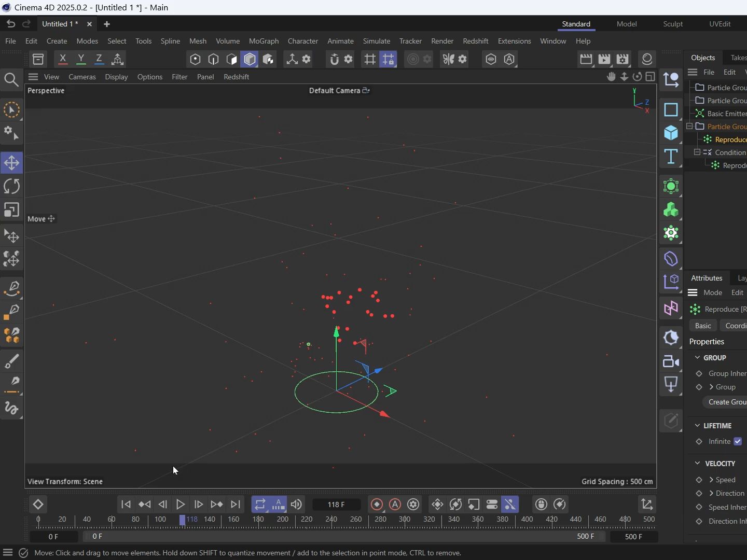The width and height of the screenshot is (747, 560).
Task: Switch to the Sculpt layout
Action: point(673,24)
